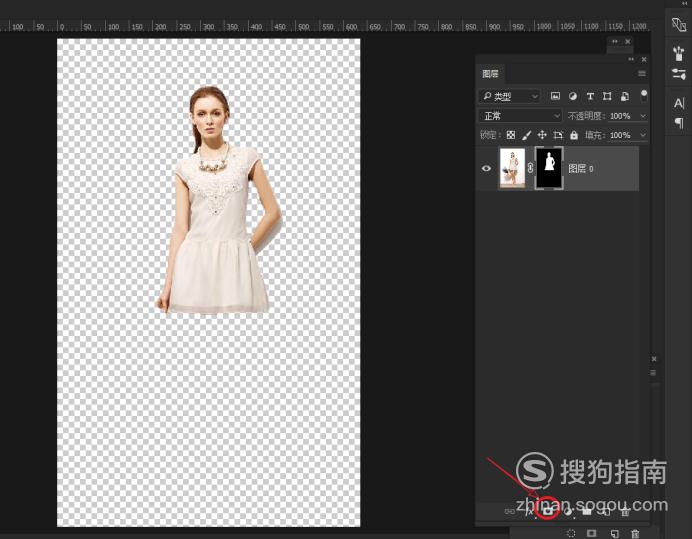692x539 pixels.
Task: Click the link layers icon at panel bottom
Action: [510, 511]
